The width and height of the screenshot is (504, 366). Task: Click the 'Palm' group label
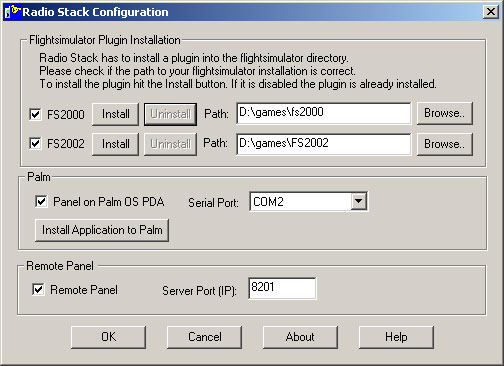tap(39, 177)
